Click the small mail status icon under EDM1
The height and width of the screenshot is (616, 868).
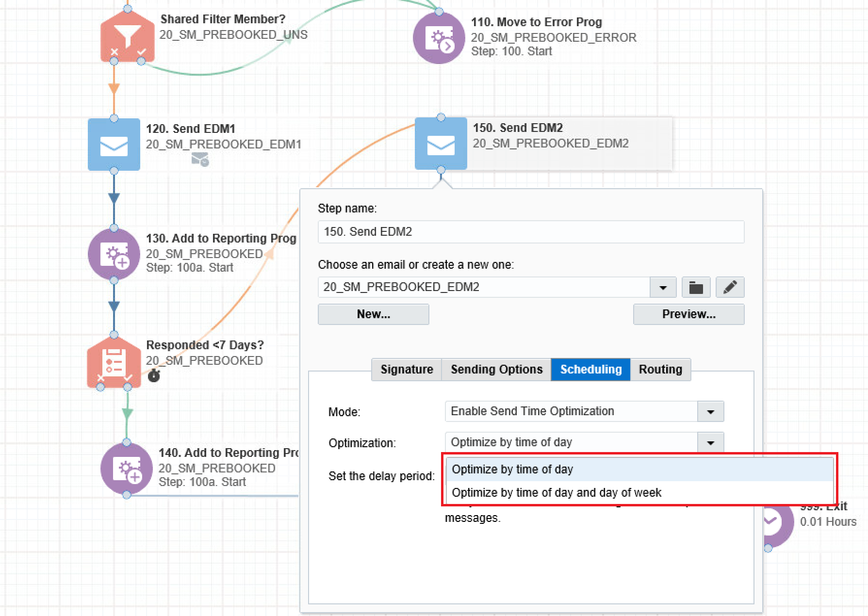coord(200,159)
